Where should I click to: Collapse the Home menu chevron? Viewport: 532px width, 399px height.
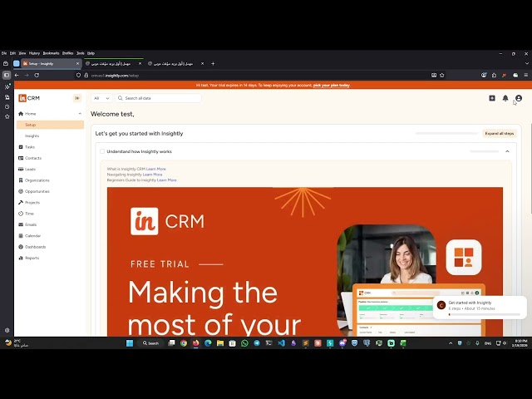[x=80, y=114]
